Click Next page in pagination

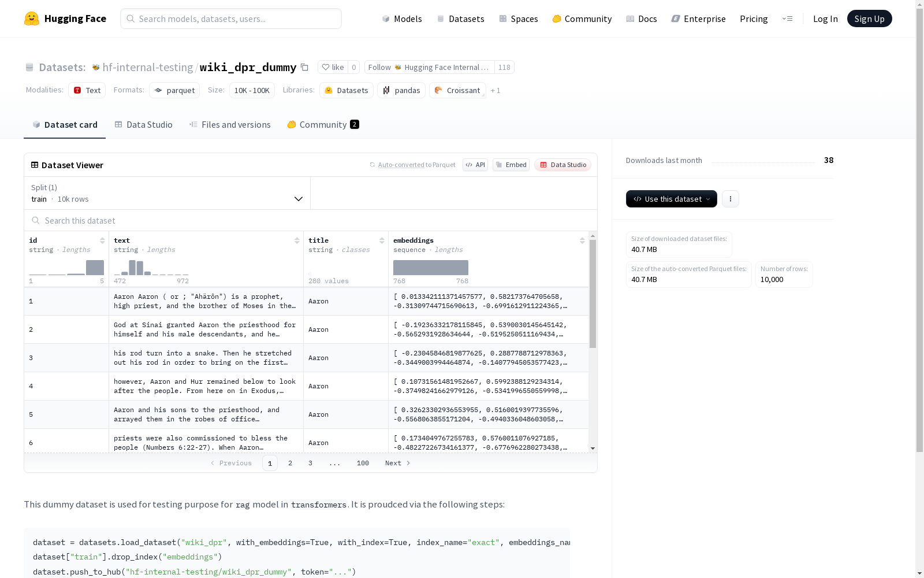[398, 463]
